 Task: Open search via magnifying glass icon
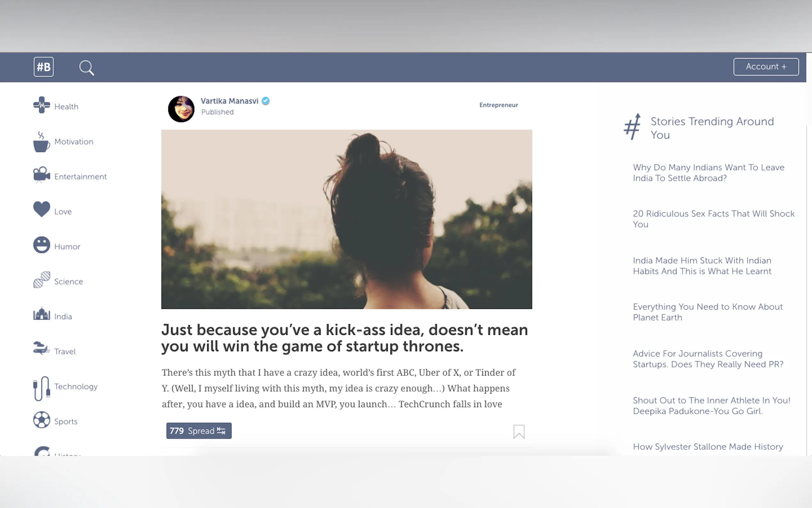pyautogui.click(x=86, y=67)
